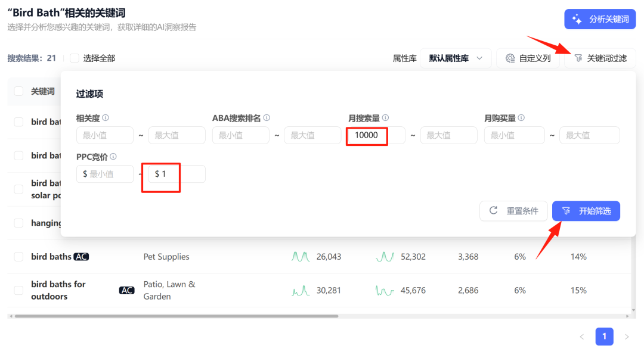This screenshot has width=644, height=352.
Task: Click the 14% value cell
Action: tap(578, 257)
